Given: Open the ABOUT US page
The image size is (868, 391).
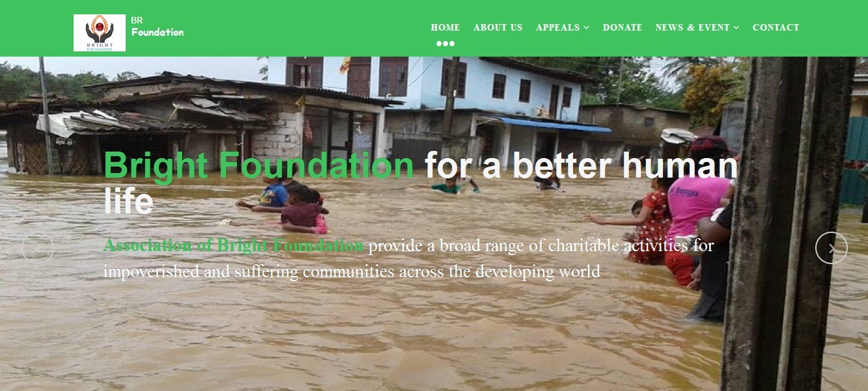Looking at the screenshot, I should [x=498, y=27].
